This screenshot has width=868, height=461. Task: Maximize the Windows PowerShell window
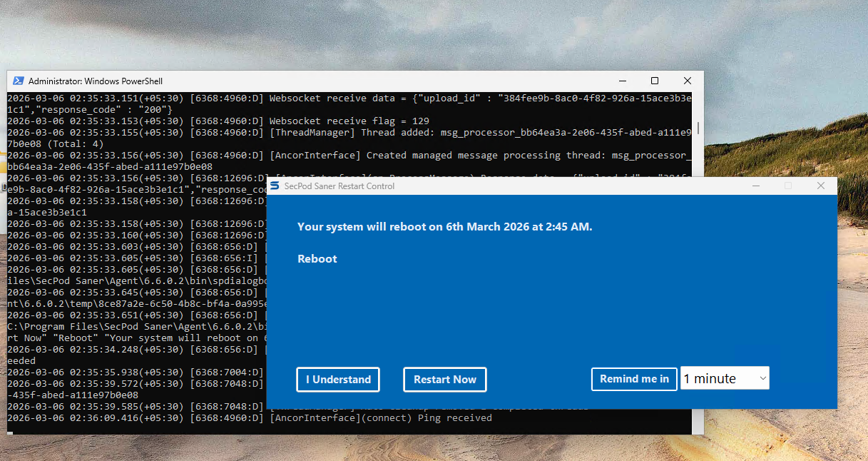655,81
